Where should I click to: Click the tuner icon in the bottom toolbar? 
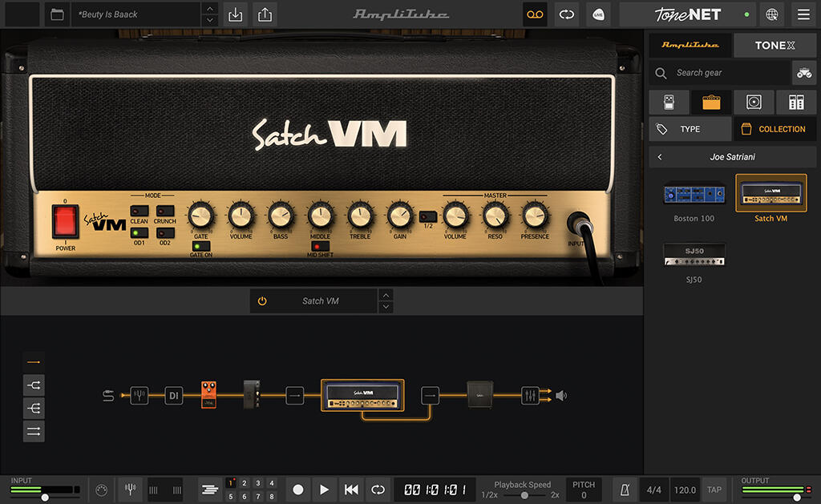(x=130, y=490)
